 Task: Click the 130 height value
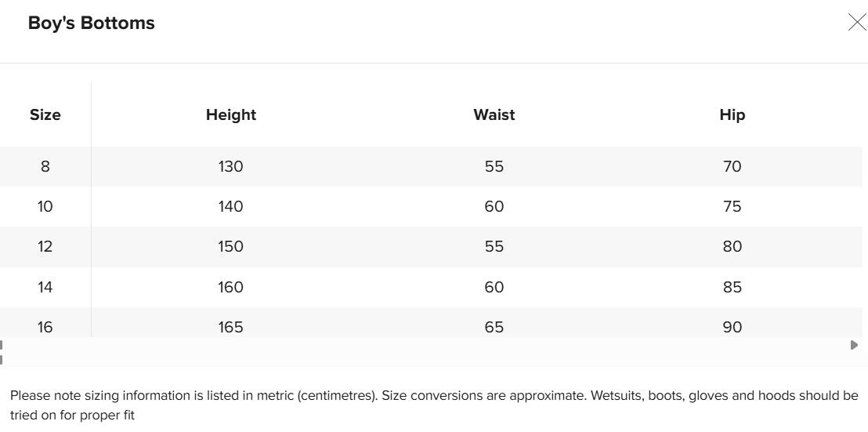231,166
